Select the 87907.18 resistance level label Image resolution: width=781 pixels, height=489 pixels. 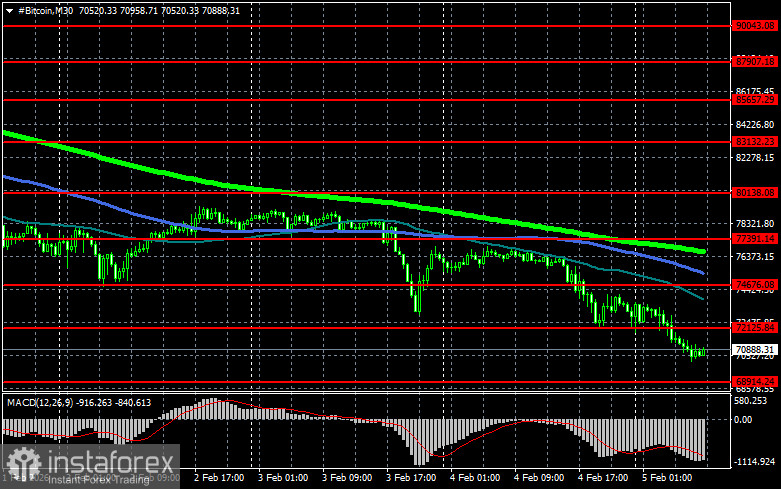(x=755, y=61)
